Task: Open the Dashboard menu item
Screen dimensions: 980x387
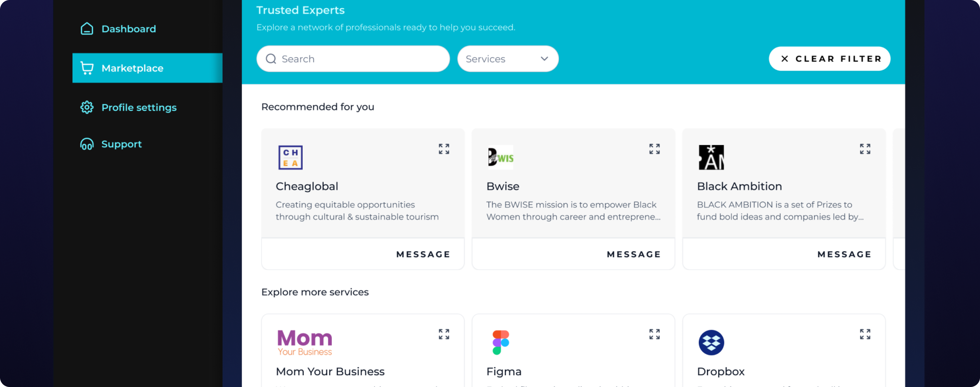Action: coord(129,29)
